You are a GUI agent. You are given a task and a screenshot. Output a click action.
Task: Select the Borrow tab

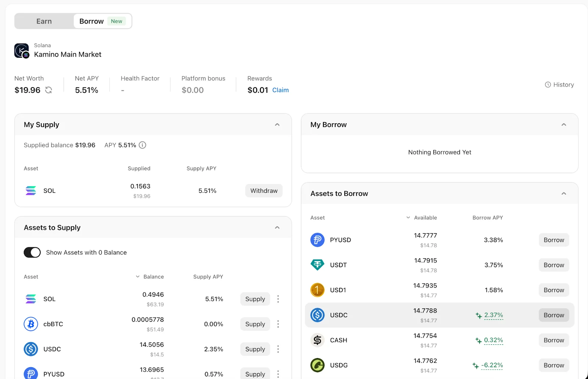[92, 21]
